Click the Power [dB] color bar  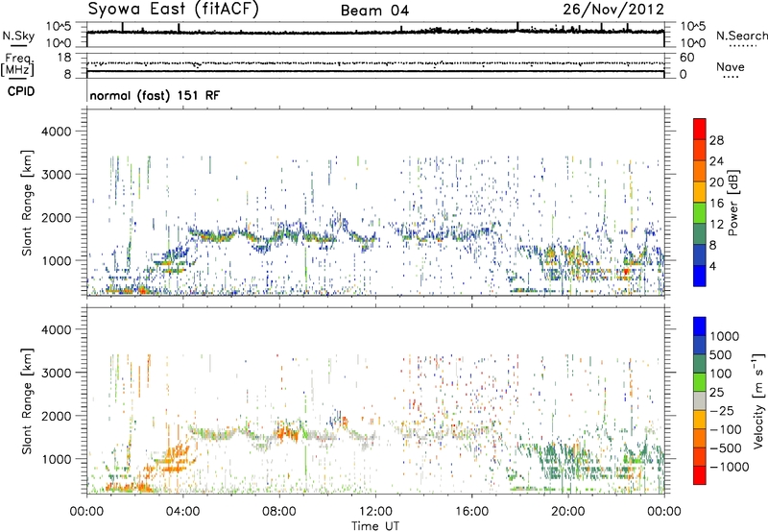point(700,203)
